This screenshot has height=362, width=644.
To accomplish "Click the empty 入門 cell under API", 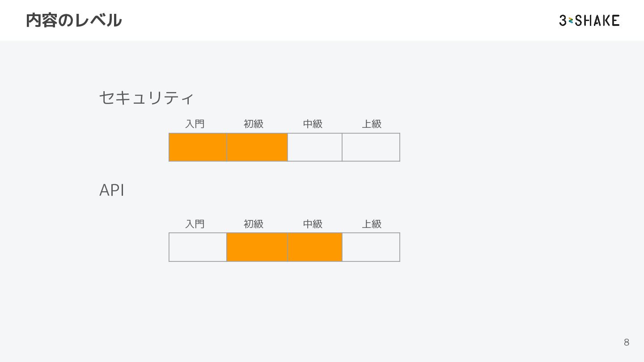I will click(198, 247).
